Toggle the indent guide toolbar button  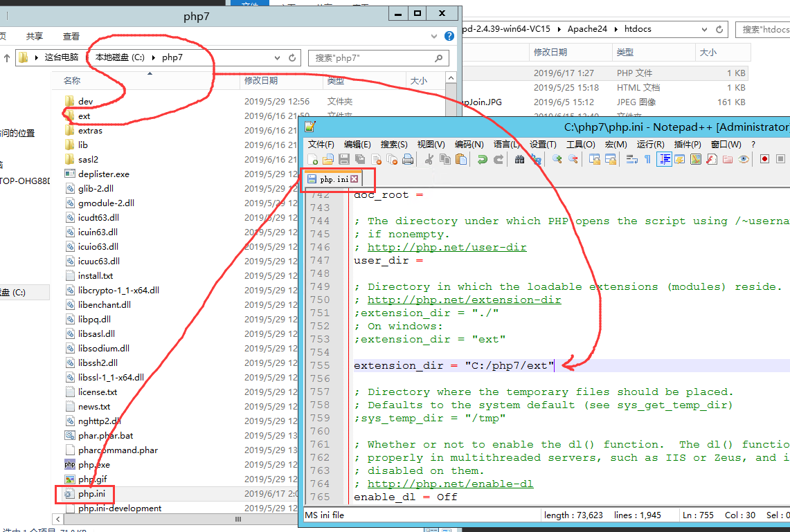(664, 159)
